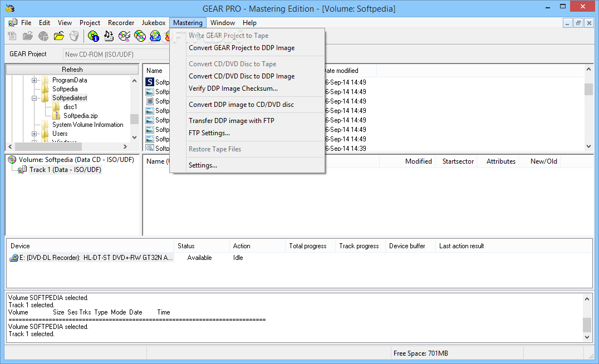The height and width of the screenshot is (364, 599).
Task: Click the audio extract music-note icon
Action: pyautogui.click(x=109, y=36)
